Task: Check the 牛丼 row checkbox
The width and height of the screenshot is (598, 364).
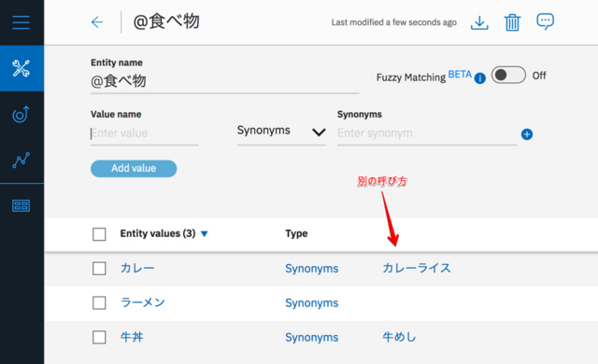Action: click(x=99, y=337)
